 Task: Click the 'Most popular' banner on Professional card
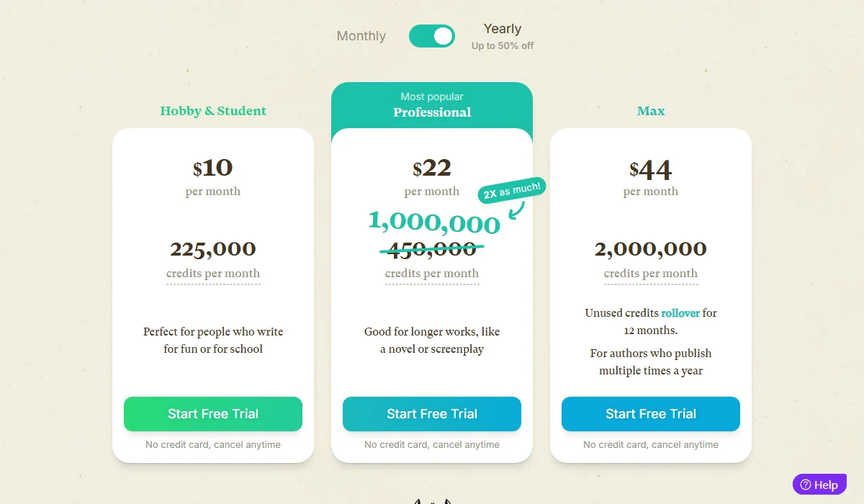(432, 96)
